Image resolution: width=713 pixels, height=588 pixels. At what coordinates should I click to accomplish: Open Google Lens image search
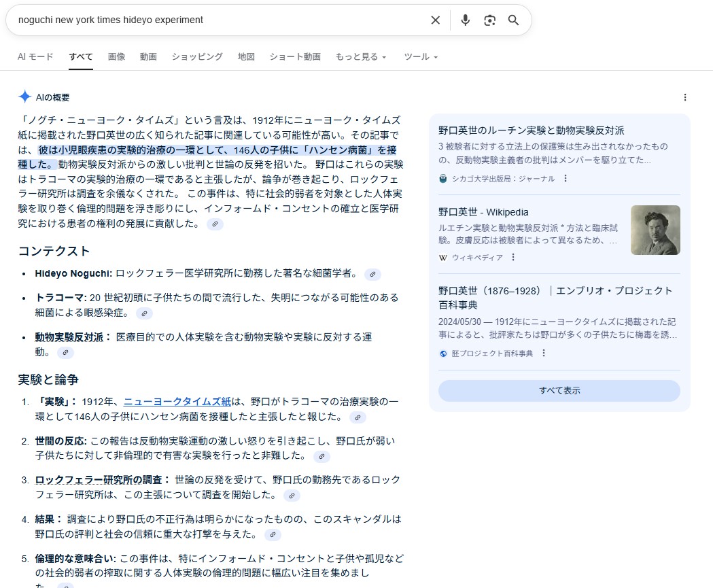point(489,20)
